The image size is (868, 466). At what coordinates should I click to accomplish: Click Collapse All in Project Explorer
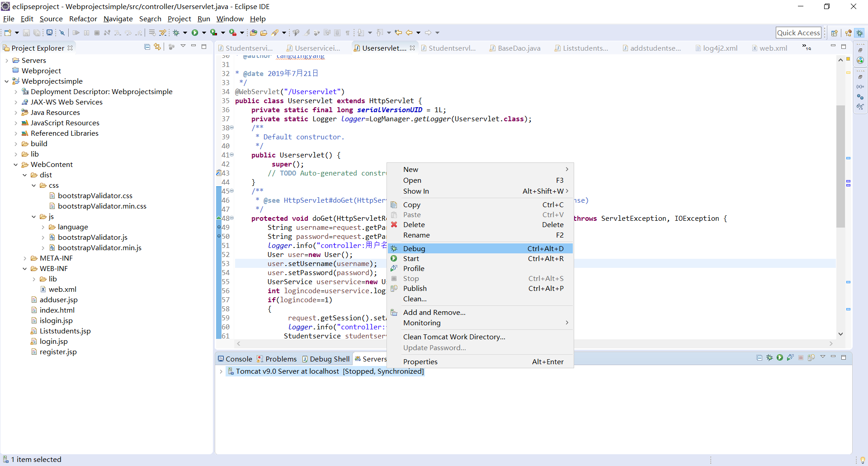147,47
